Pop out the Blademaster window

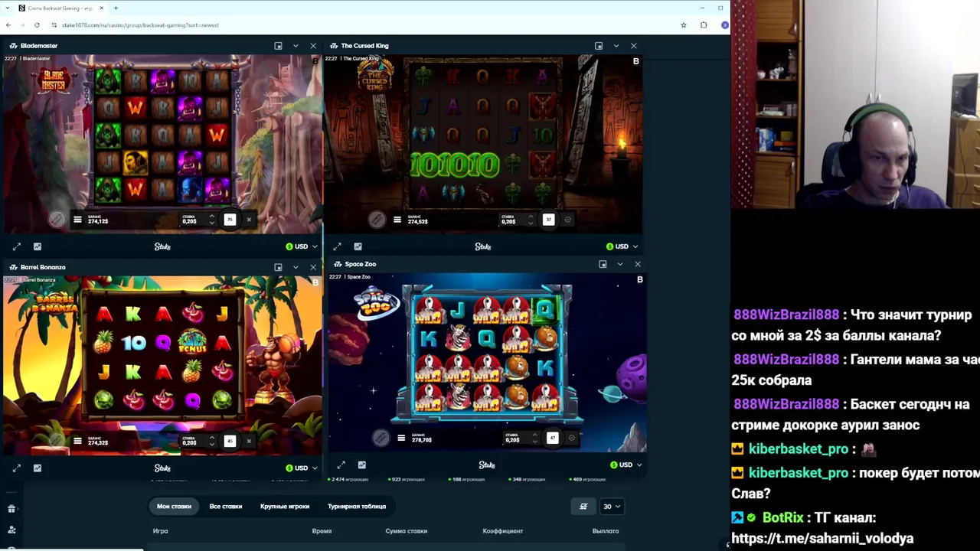tap(278, 46)
